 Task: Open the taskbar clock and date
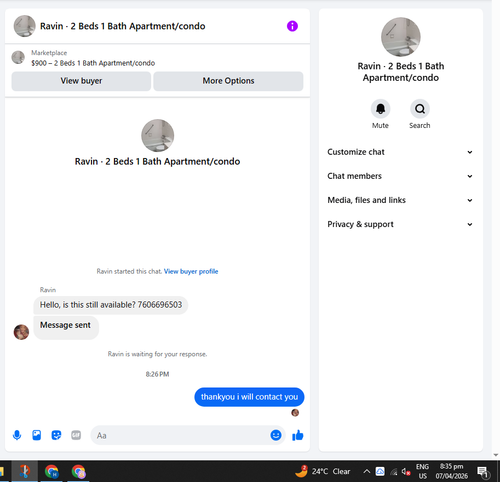coord(451,471)
